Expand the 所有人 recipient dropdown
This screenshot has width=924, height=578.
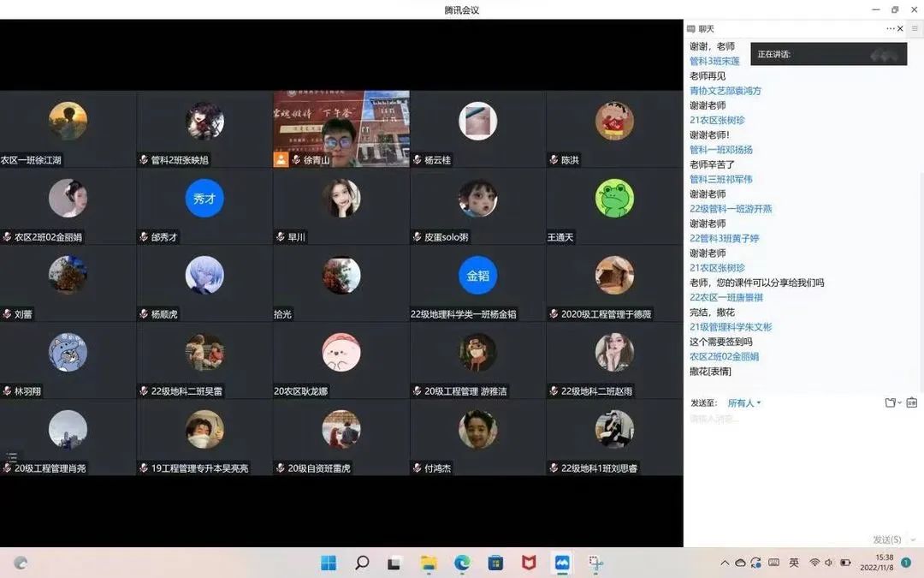[x=744, y=402]
